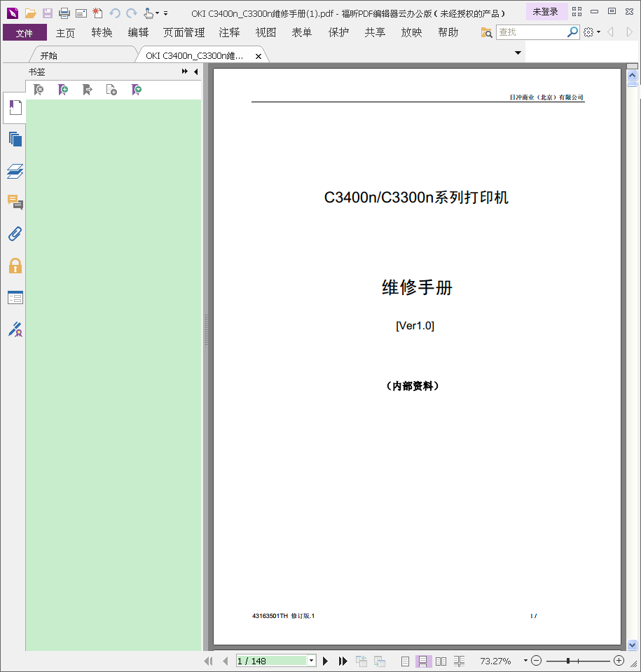Go to the previous page button

[x=226, y=661]
